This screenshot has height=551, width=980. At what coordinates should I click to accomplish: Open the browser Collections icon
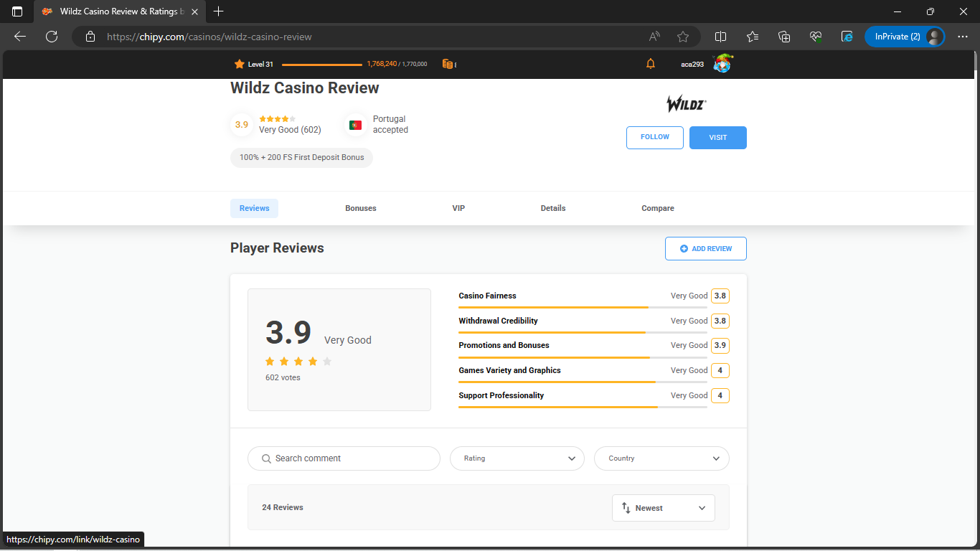[784, 37]
